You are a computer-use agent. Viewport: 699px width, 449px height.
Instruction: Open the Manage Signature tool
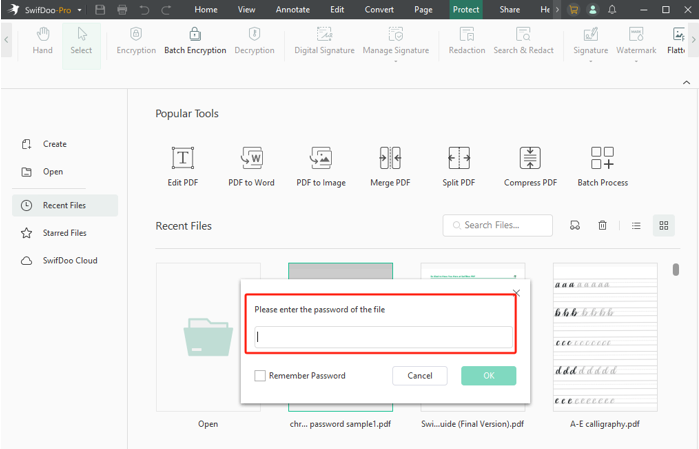pyautogui.click(x=395, y=41)
